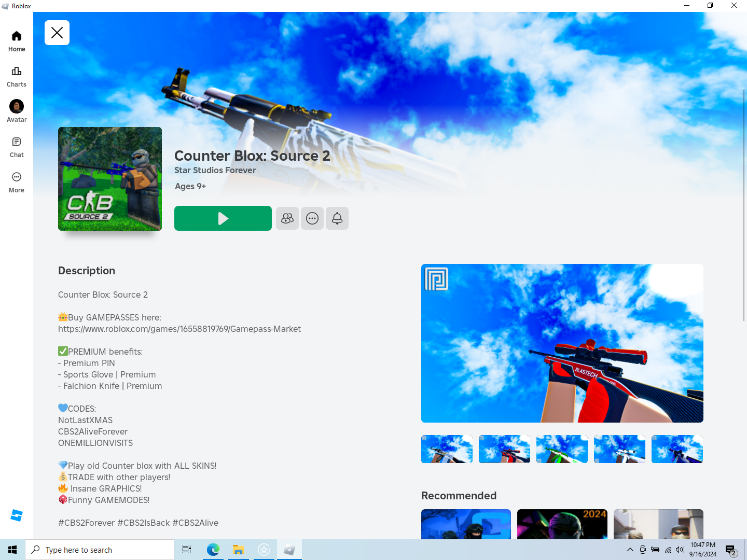Open the first recommended game card
This screenshot has height=560, width=747.
[466, 524]
